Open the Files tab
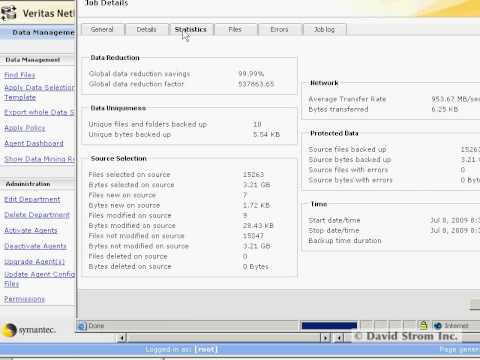Viewport: 480px width, 360px height. [x=235, y=29]
